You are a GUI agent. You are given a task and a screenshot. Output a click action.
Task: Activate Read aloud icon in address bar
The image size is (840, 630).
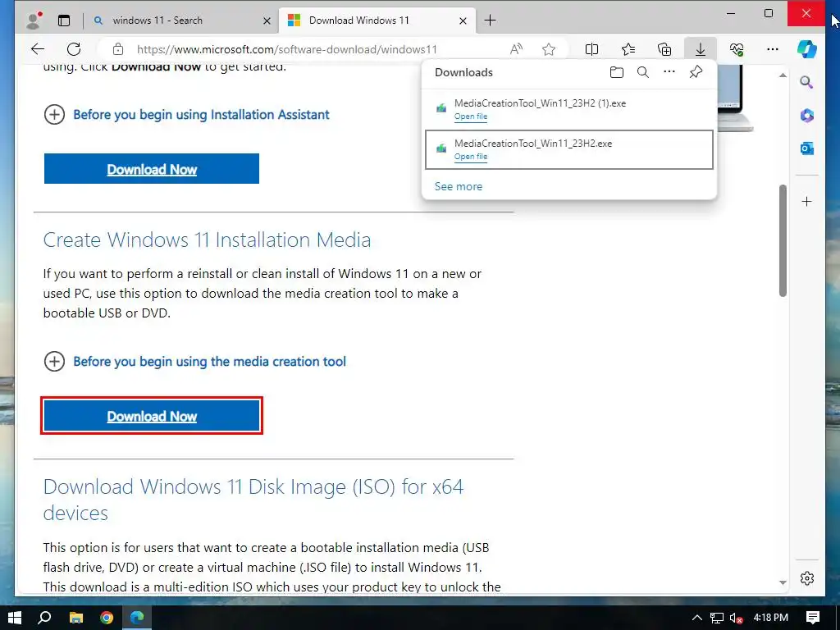click(516, 49)
